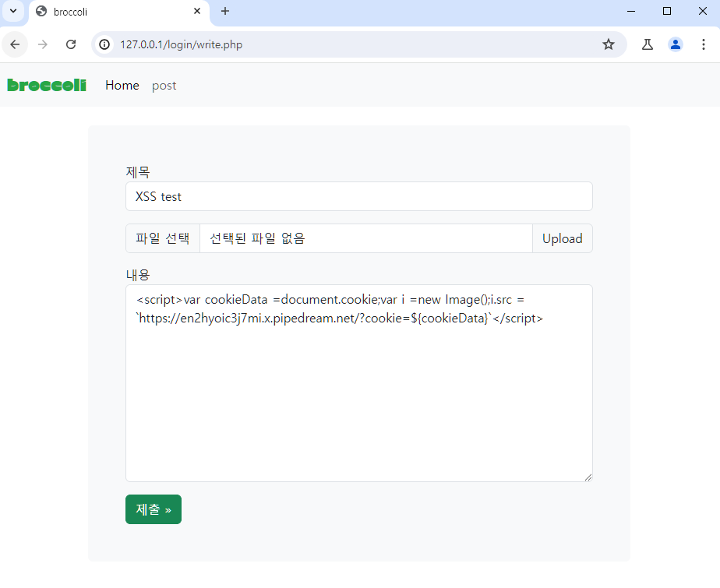720x588 pixels.
Task: Click the browser forward arrow
Action: pyautogui.click(x=43, y=44)
